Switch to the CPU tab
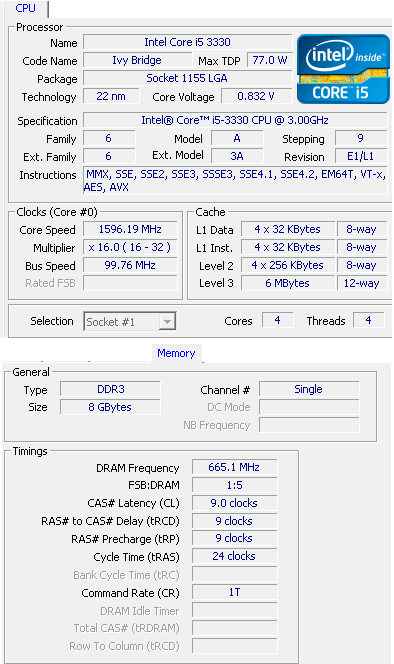394x664 pixels. click(x=25, y=8)
